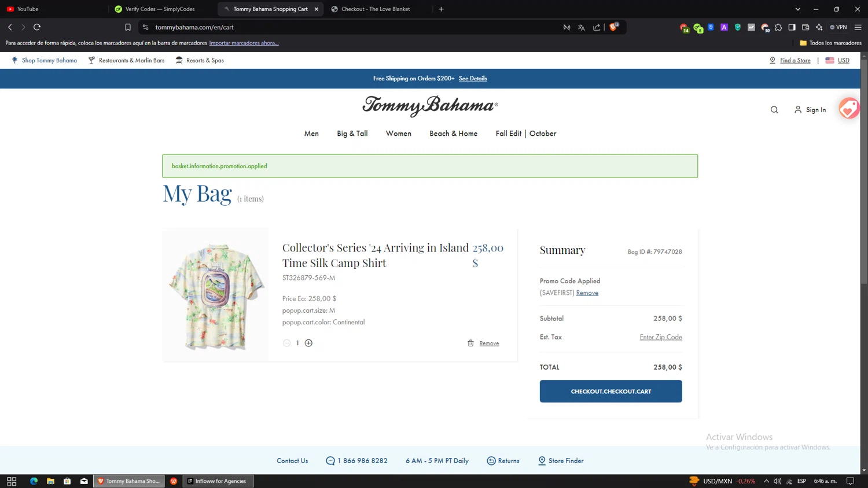The width and height of the screenshot is (868, 488).
Task: Open the Returns footer link
Action: 503,461
